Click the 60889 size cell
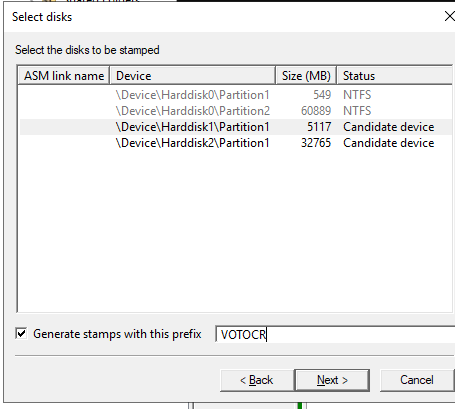Screen dimensions: 455x409 click(x=316, y=111)
